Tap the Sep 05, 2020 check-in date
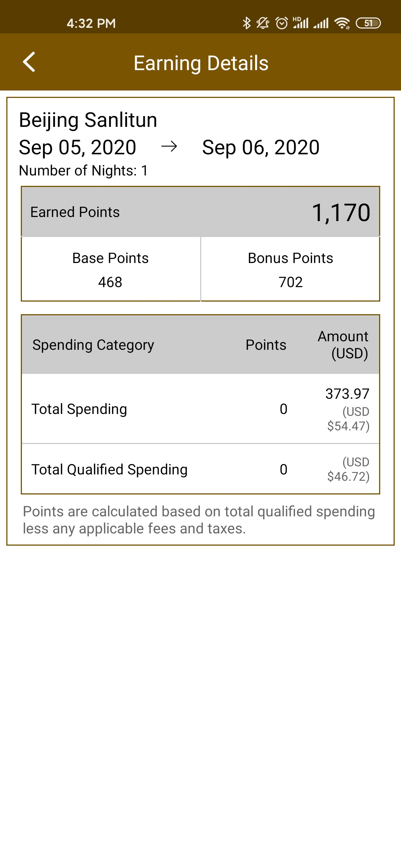The height and width of the screenshot is (868, 401). 78,147
